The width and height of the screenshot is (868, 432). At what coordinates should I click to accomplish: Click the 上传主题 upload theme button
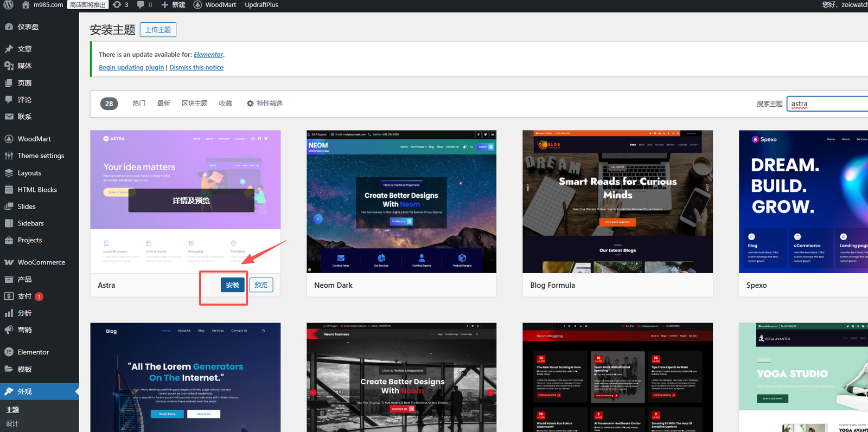click(x=158, y=30)
